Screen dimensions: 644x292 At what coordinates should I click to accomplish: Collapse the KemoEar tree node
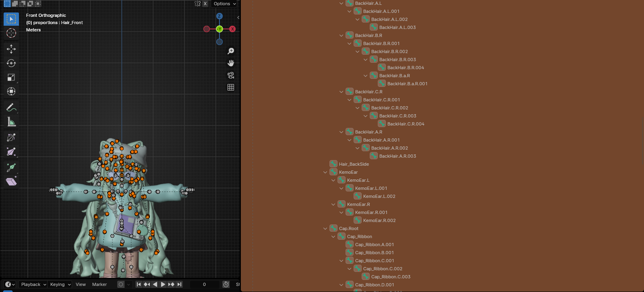coord(325,172)
